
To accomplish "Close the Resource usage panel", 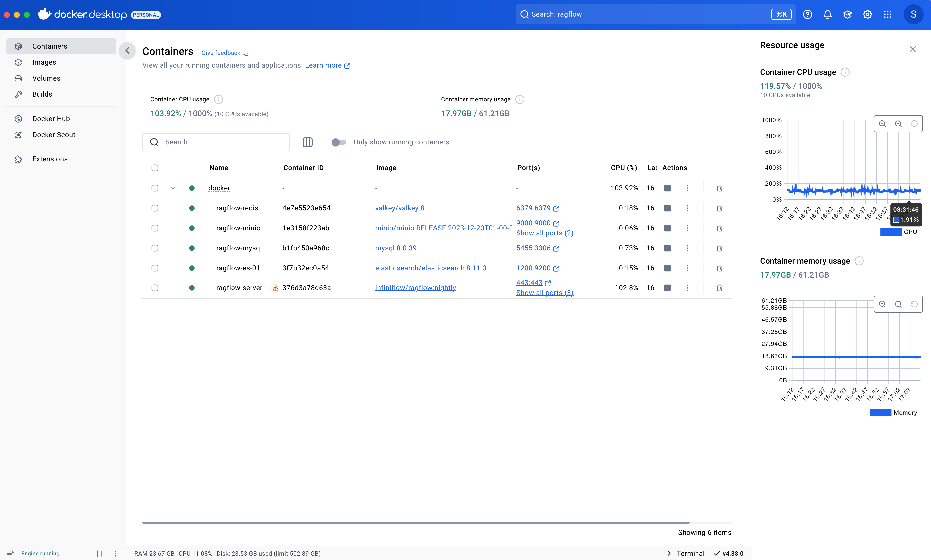I will coord(913,49).
